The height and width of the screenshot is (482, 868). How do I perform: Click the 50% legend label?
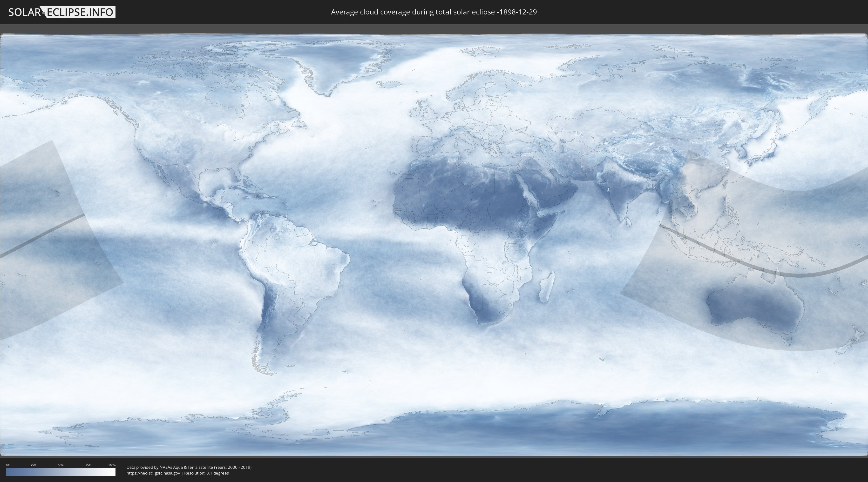click(61, 465)
